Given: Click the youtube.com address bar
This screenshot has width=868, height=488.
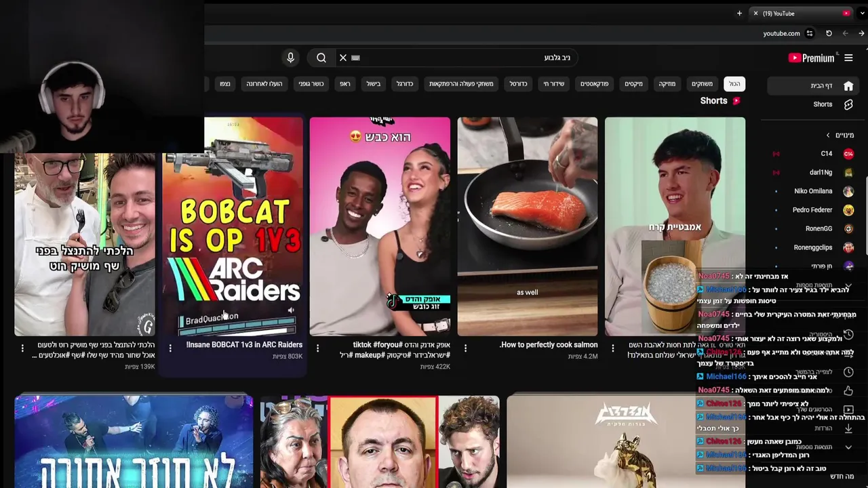Looking at the screenshot, I should click(x=781, y=33).
